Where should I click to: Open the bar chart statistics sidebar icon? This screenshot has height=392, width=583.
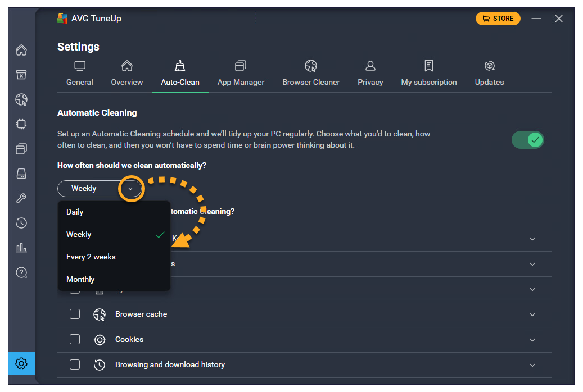tap(21, 248)
